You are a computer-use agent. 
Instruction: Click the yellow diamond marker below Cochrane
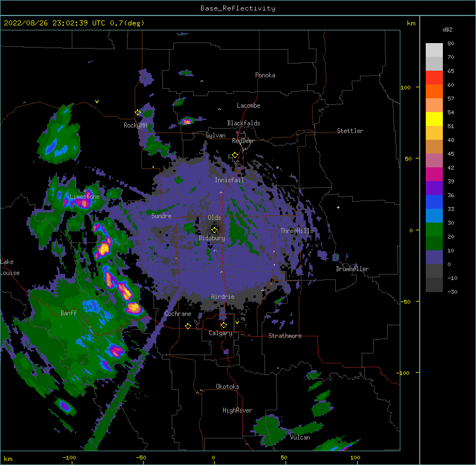(x=188, y=326)
